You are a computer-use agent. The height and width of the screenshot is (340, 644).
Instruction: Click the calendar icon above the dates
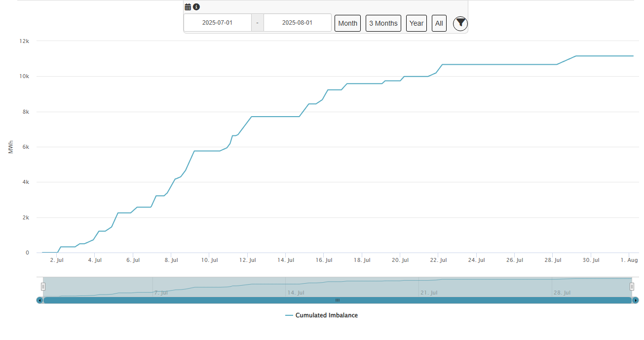coord(188,7)
